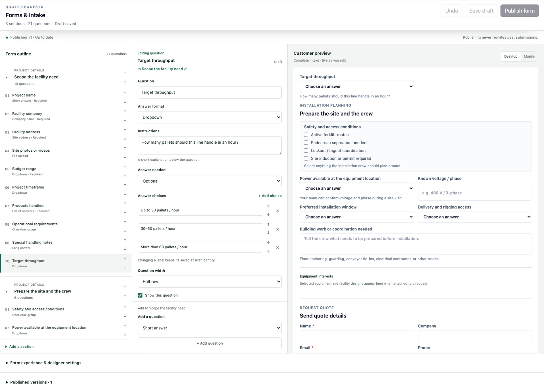Viewport: 544px width, 392px height.
Task: Click Save draft
Action: (x=481, y=11)
